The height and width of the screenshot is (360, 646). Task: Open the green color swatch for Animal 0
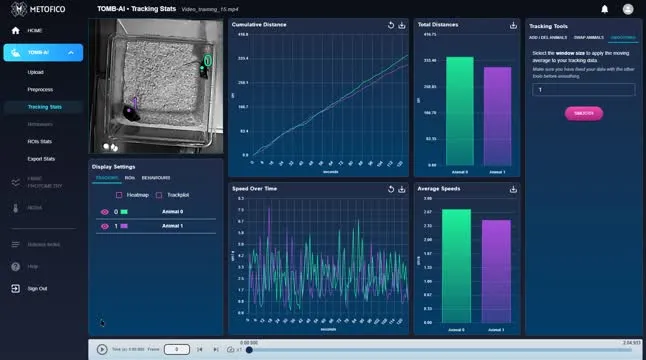tap(124, 212)
